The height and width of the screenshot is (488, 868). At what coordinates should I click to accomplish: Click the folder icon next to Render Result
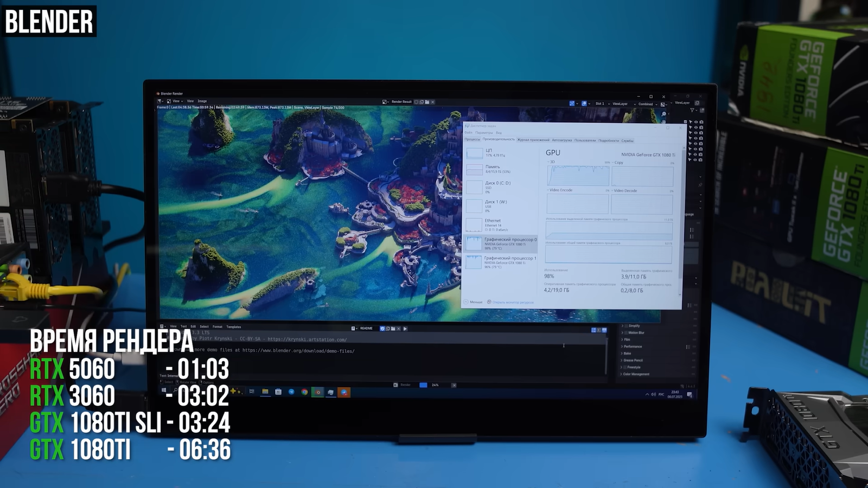[427, 102]
